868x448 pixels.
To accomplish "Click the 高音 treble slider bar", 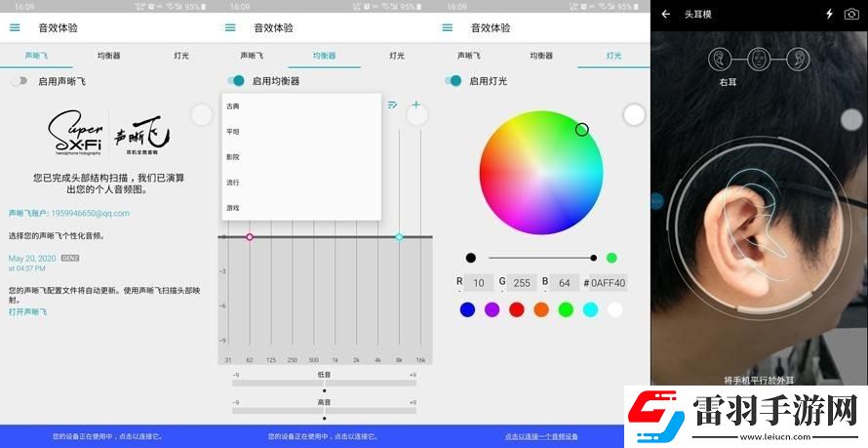I will point(325,411).
